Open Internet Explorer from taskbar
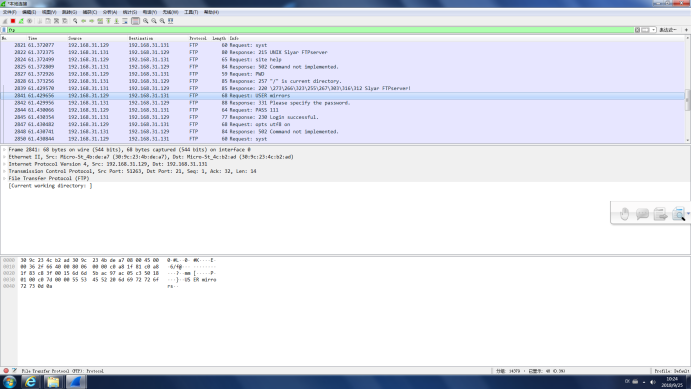692x389 pixels. click(30, 382)
